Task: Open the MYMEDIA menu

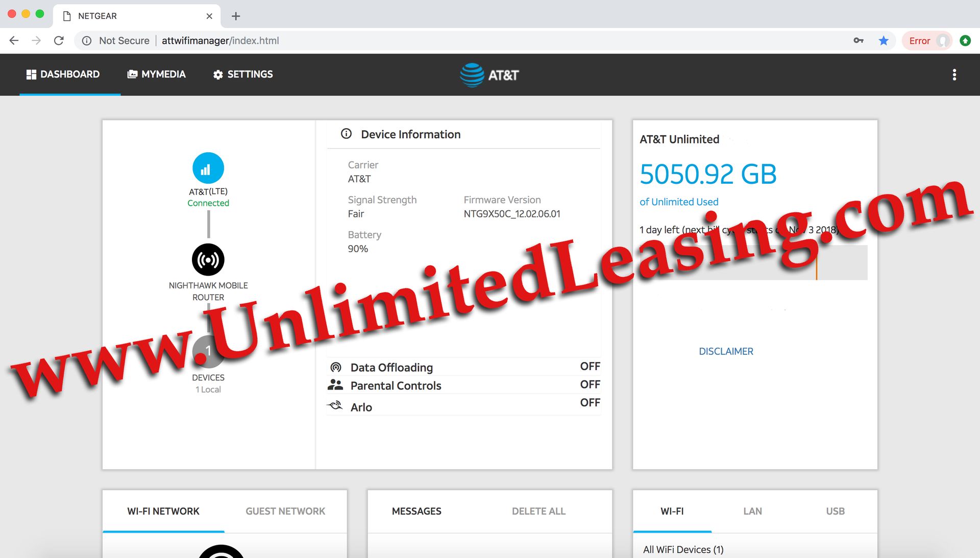Action: pos(156,75)
